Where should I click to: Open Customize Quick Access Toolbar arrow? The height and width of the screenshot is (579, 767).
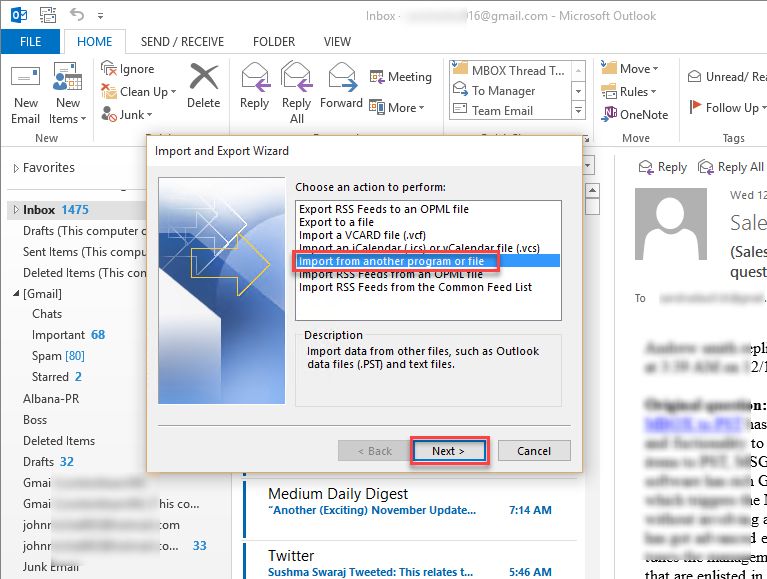[100, 16]
